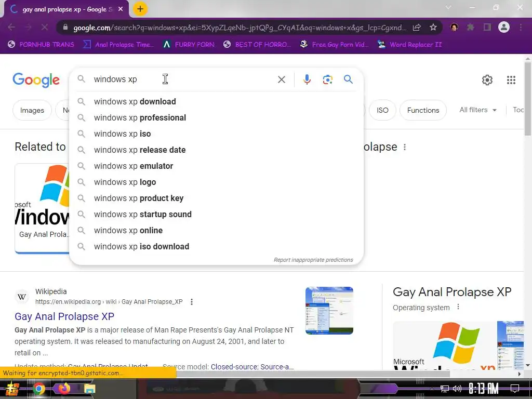
Task: Open three-dot menu beside 'Operating system'
Action: [x=458, y=307]
